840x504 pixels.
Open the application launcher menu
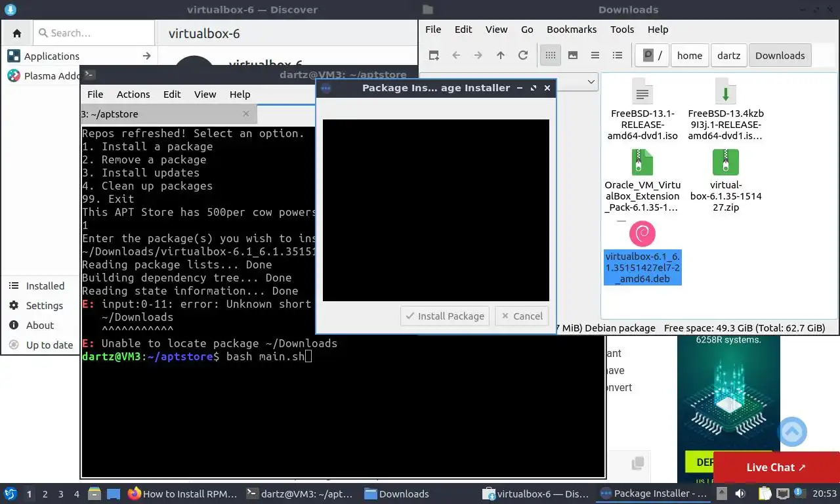pos(10,493)
